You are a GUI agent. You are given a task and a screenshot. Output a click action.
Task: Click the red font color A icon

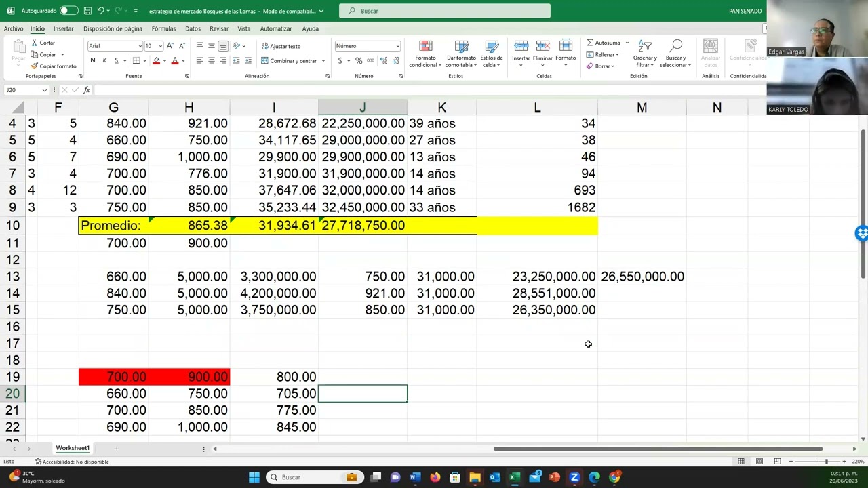coord(175,60)
